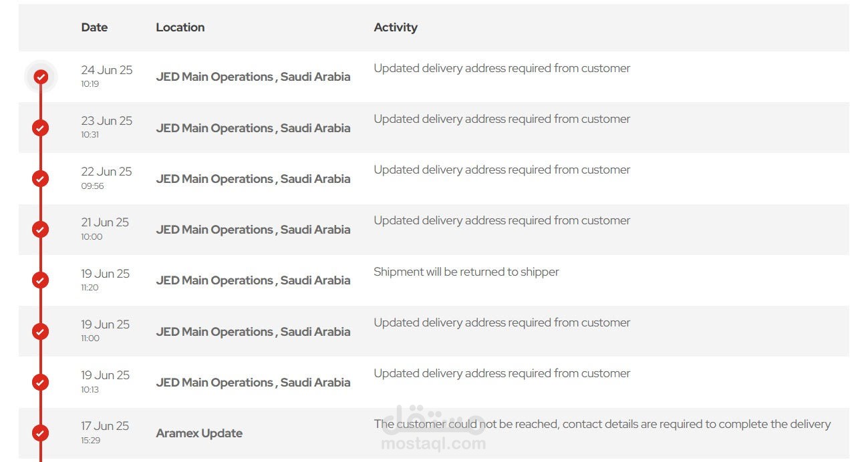Click the checkmark icon at 19 Jun 11:20
868x462 pixels.
[41, 280]
